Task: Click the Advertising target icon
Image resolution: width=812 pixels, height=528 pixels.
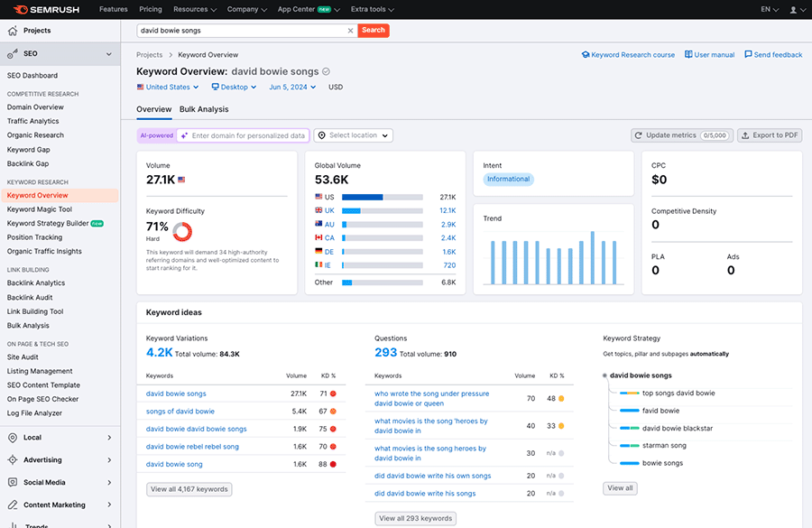Action: 13,459
